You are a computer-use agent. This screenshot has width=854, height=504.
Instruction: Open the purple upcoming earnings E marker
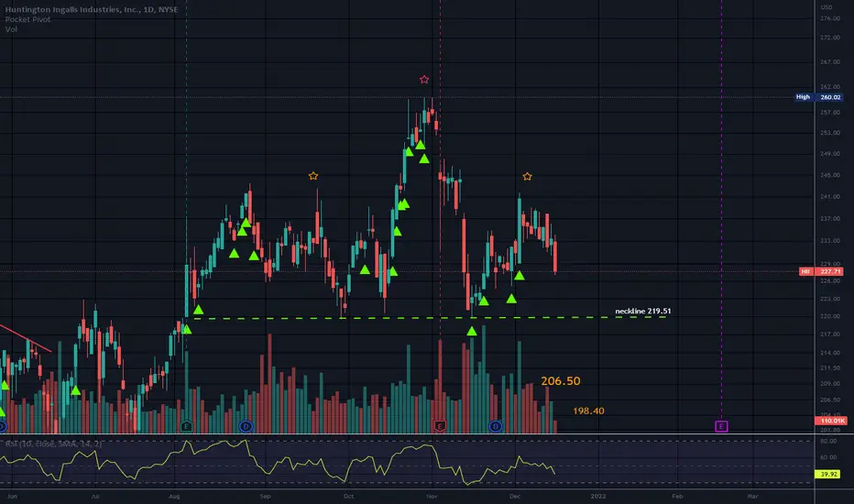[x=721, y=426]
